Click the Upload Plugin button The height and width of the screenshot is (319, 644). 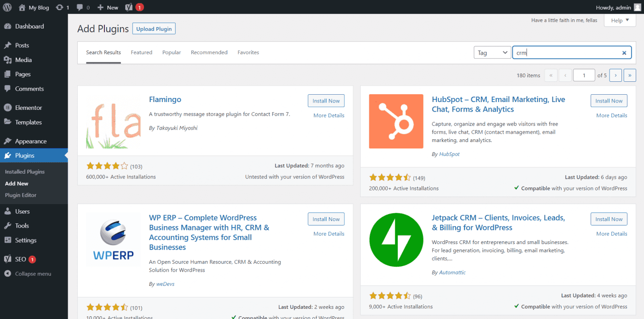[x=154, y=29]
